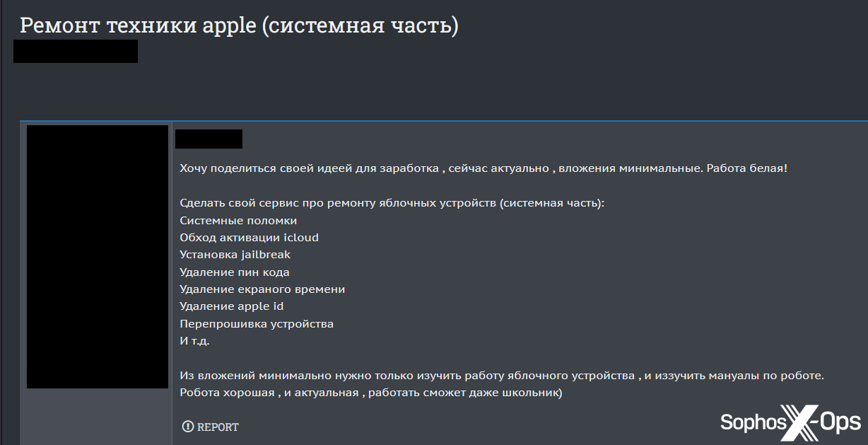
Task: Open the redacted poster avatar
Action: click(98, 257)
